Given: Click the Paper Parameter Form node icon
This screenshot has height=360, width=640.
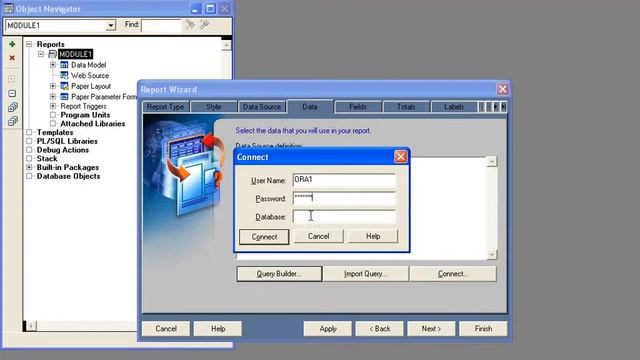Looking at the screenshot, I should tap(64, 97).
